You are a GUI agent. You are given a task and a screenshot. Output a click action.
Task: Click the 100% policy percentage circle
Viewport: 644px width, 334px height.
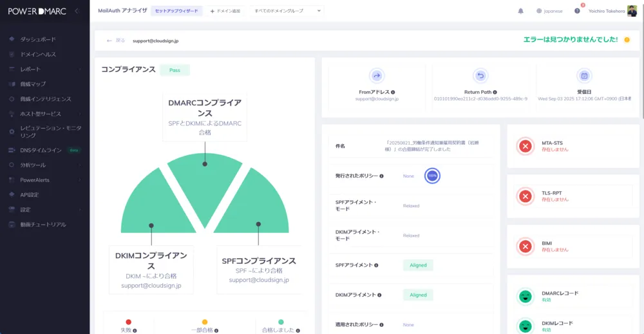pos(432,176)
